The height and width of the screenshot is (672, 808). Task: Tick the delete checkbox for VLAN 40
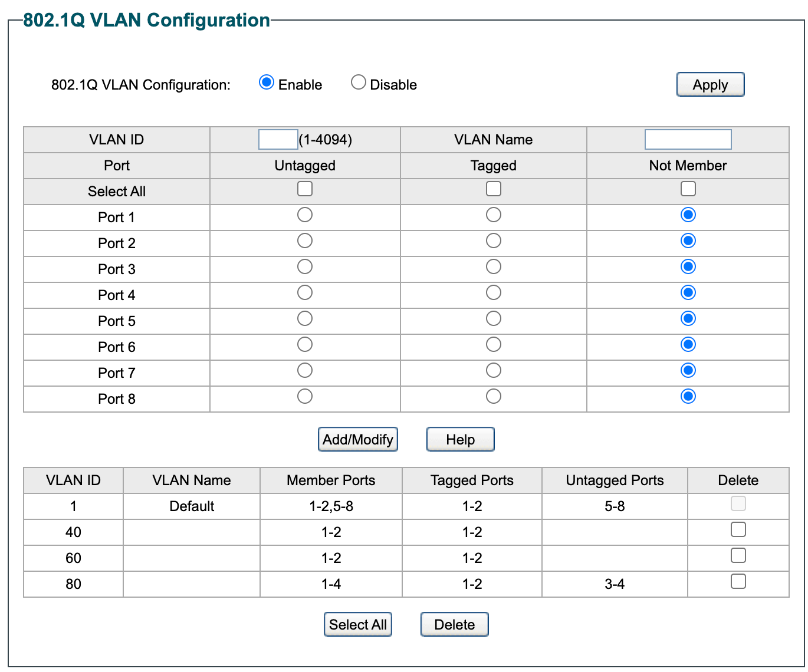click(x=738, y=529)
